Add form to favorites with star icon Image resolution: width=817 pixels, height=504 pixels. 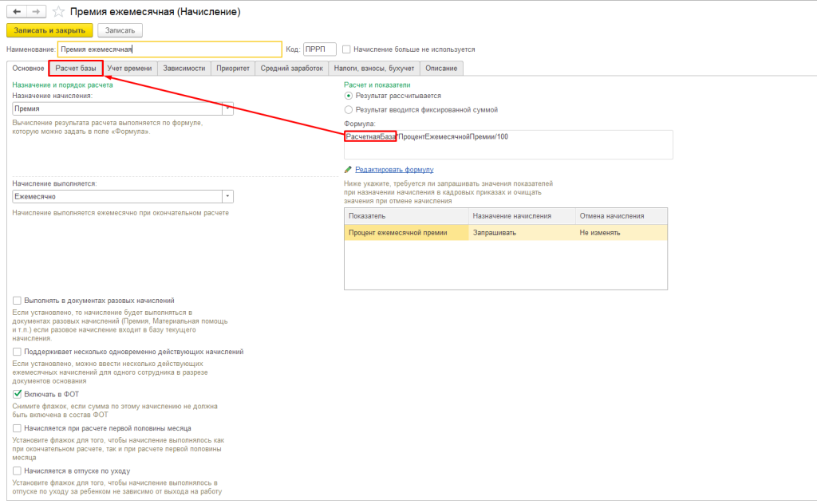58,12
